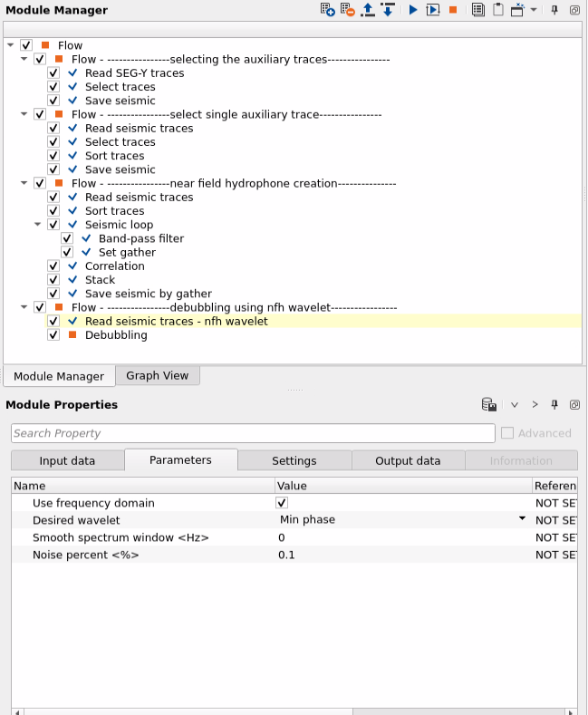Click the blue checkmark icon beside Stack
This screenshot has height=715, width=588.
tap(72, 279)
